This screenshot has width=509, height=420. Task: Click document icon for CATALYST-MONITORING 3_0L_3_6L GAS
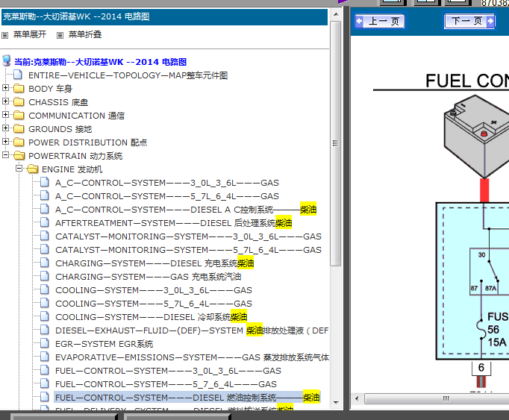(x=45, y=236)
